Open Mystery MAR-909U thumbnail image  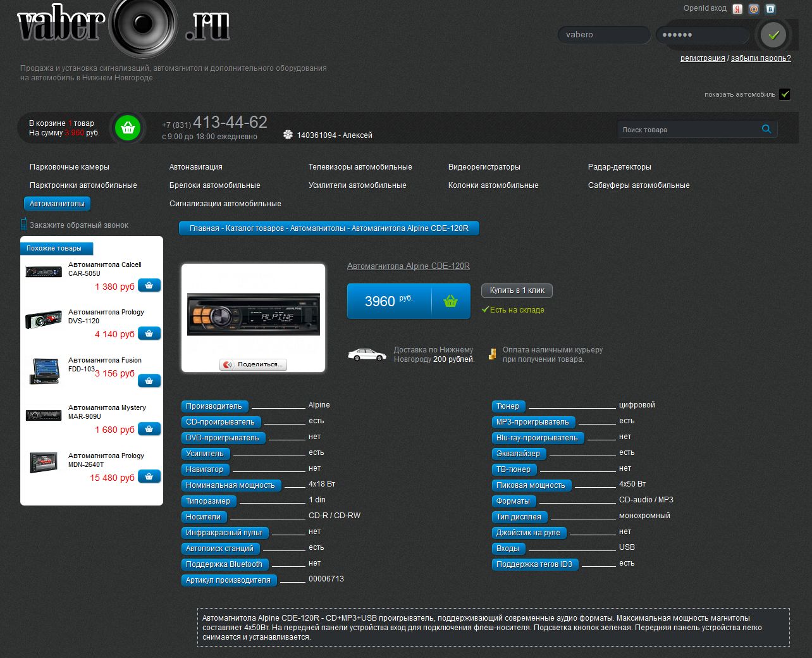44,415
